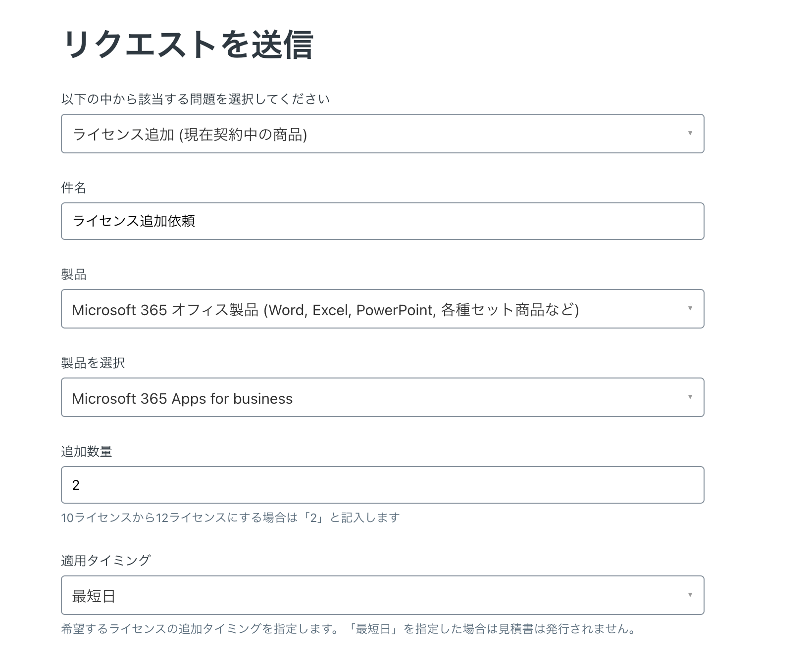The height and width of the screenshot is (661, 812).
Task: Click the 製品を選択 field label
Action: [x=93, y=363]
